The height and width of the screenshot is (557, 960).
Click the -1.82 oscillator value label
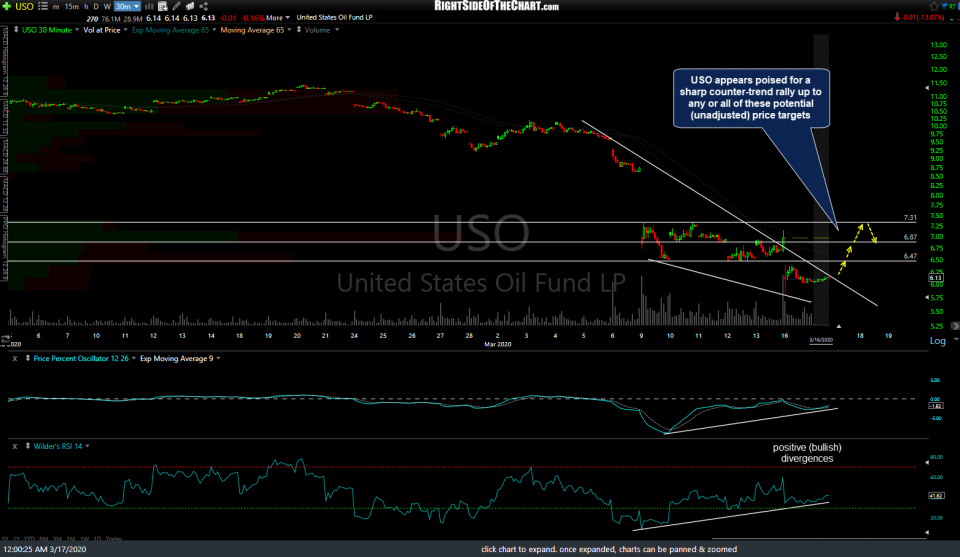click(x=936, y=406)
